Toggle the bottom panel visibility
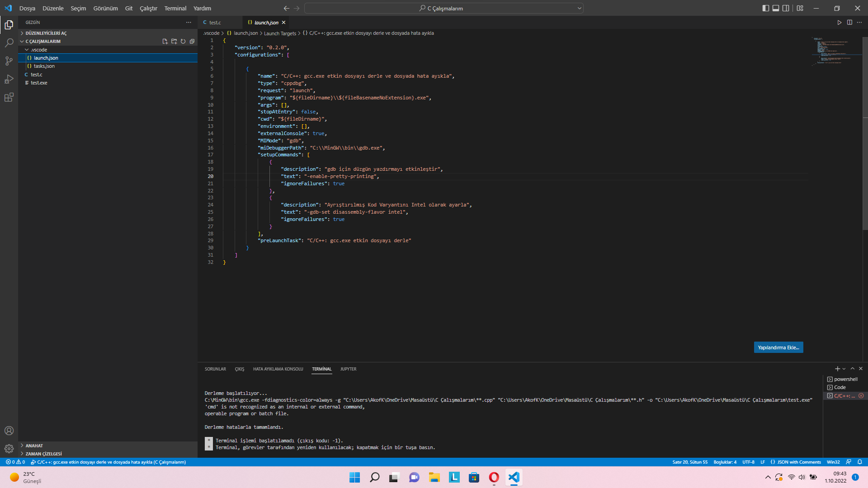This screenshot has width=868, height=488. click(x=776, y=8)
